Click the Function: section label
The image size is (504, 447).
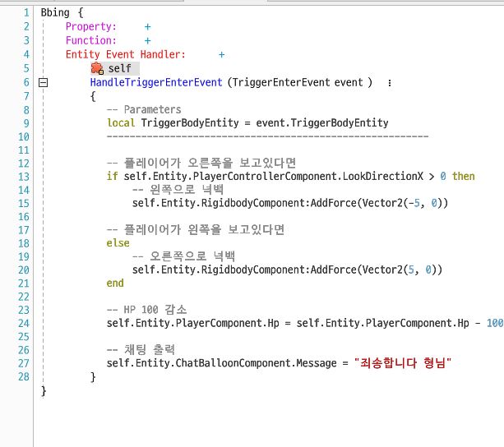pos(91,40)
